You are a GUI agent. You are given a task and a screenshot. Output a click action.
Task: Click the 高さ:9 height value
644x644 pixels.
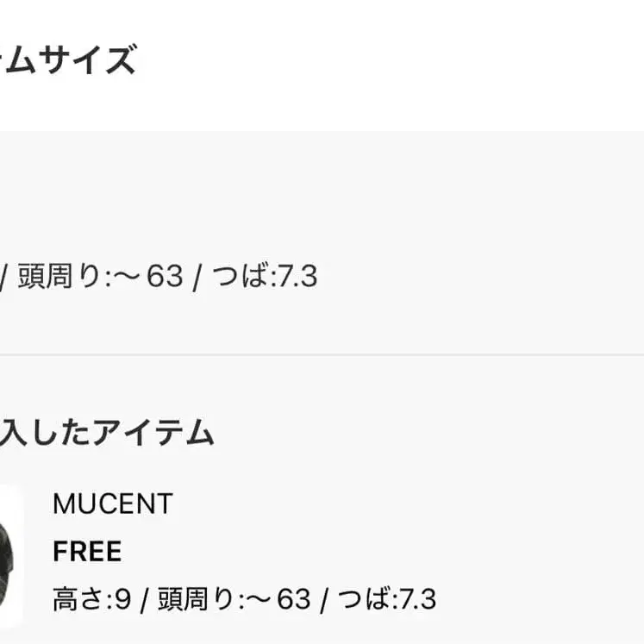click(x=91, y=598)
